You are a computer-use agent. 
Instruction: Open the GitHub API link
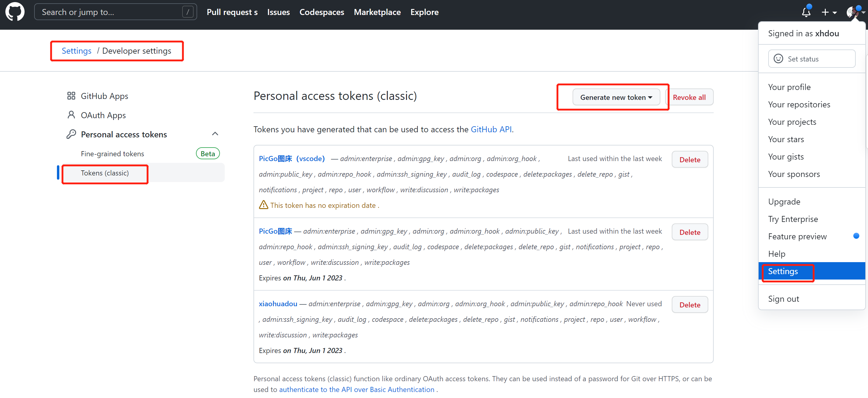(491, 130)
